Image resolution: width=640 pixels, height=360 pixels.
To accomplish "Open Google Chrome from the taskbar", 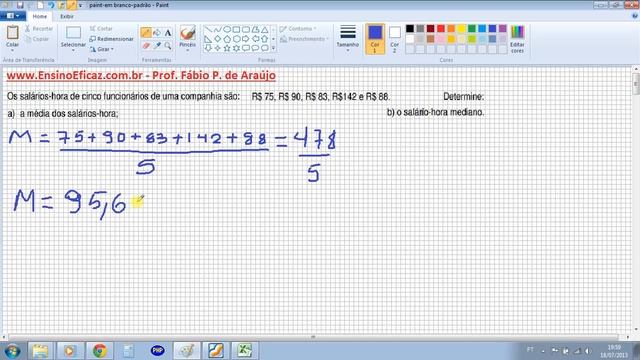I will (x=99, y=351).
